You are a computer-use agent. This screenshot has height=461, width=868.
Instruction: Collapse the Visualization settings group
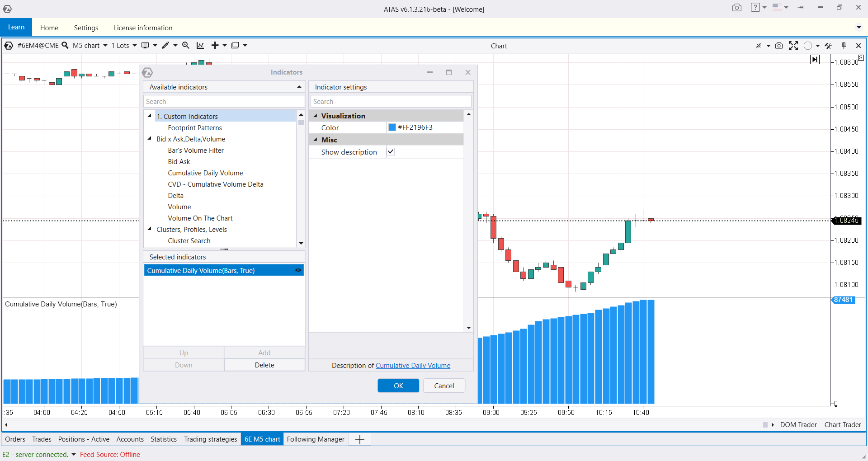coord(316,116)
